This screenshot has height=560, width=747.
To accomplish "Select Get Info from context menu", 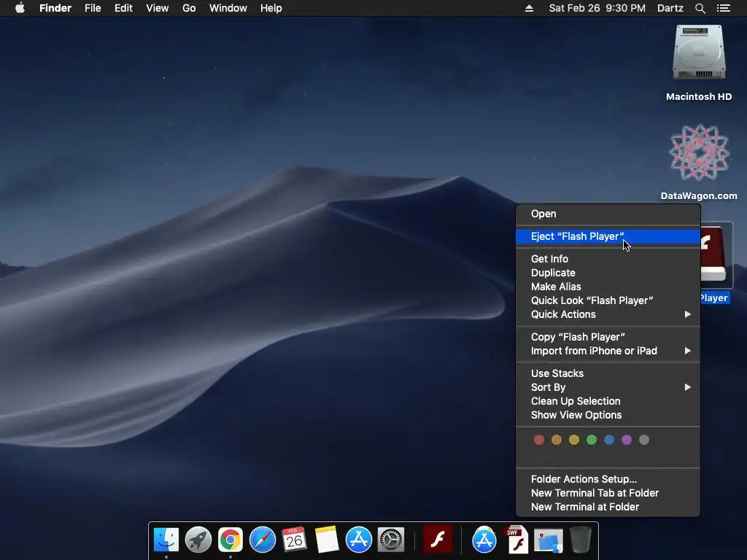I will (608, 259).
